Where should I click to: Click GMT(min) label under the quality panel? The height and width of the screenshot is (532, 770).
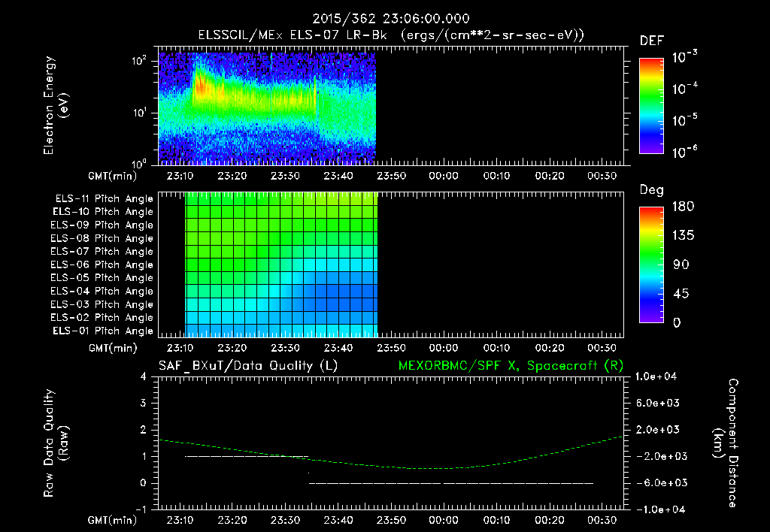(x=113, y=520)
